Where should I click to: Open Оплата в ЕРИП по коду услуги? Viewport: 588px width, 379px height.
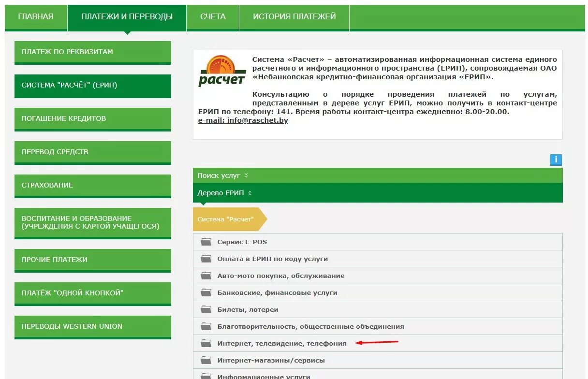[378, 259]
